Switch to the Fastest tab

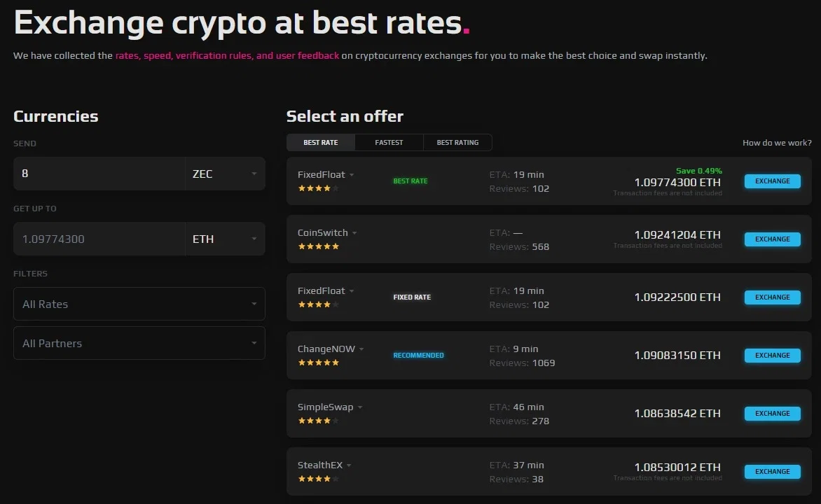click(389, 142)
